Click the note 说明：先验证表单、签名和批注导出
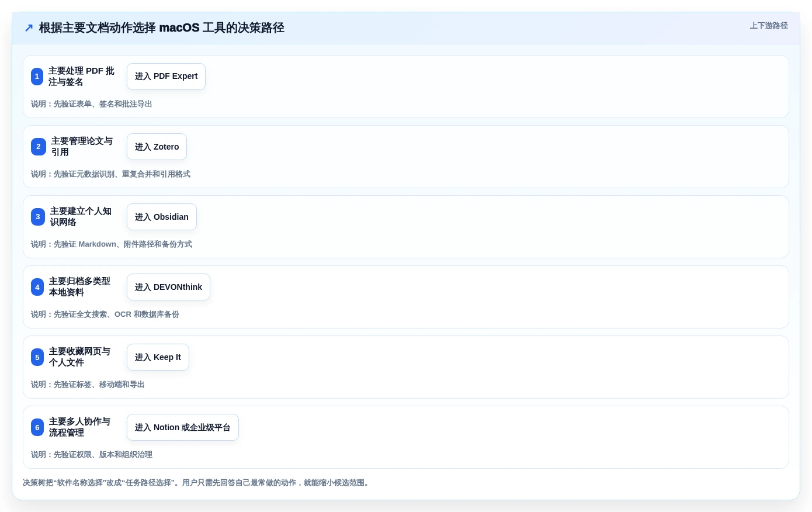 pyautogui.click(x=92, y=104)
